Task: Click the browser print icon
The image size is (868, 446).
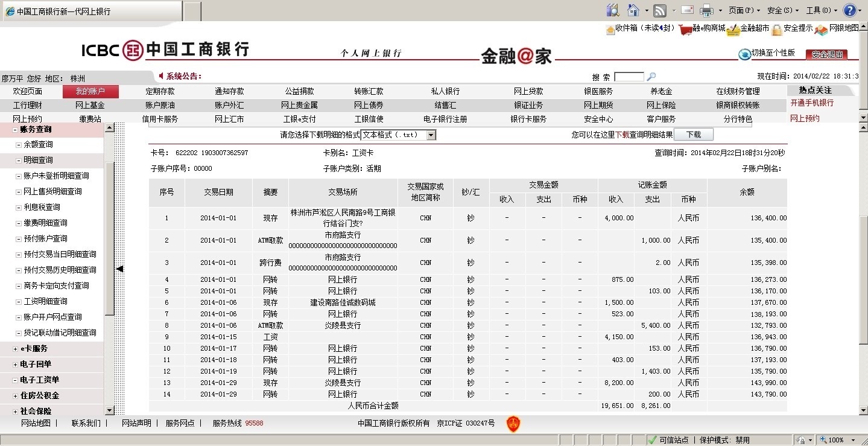Action: 706,10
